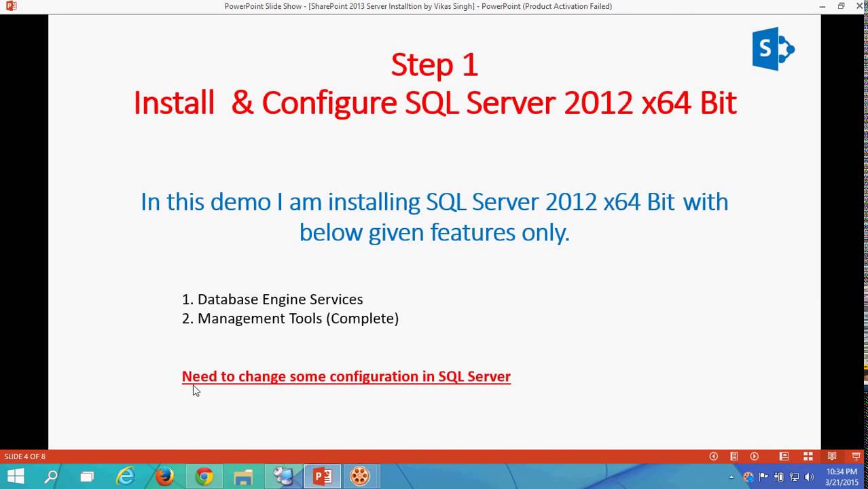Click 'SLIDE 4 OF 8' indicator
The image size is (868, 489).
[x=24, y=456]
